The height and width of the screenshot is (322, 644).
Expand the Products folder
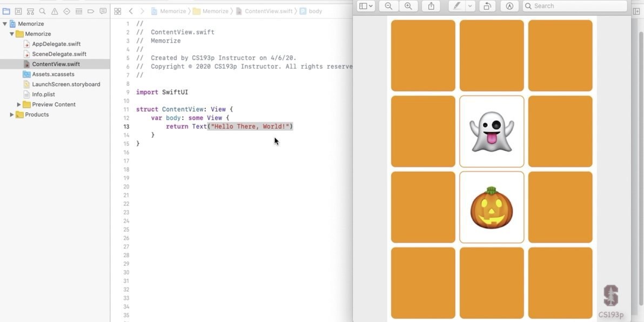click(x=12, y=115)
